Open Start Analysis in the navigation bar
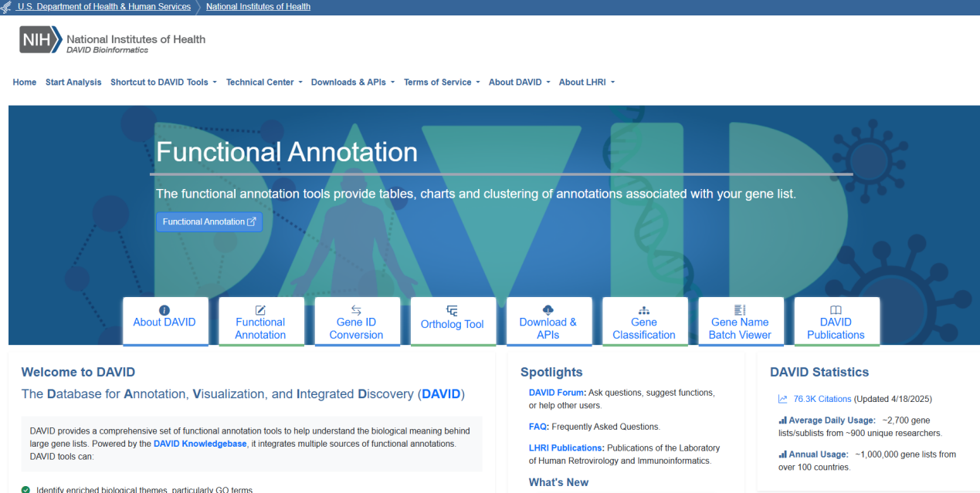This screenshot has height=493, width=980. [73, 83]
